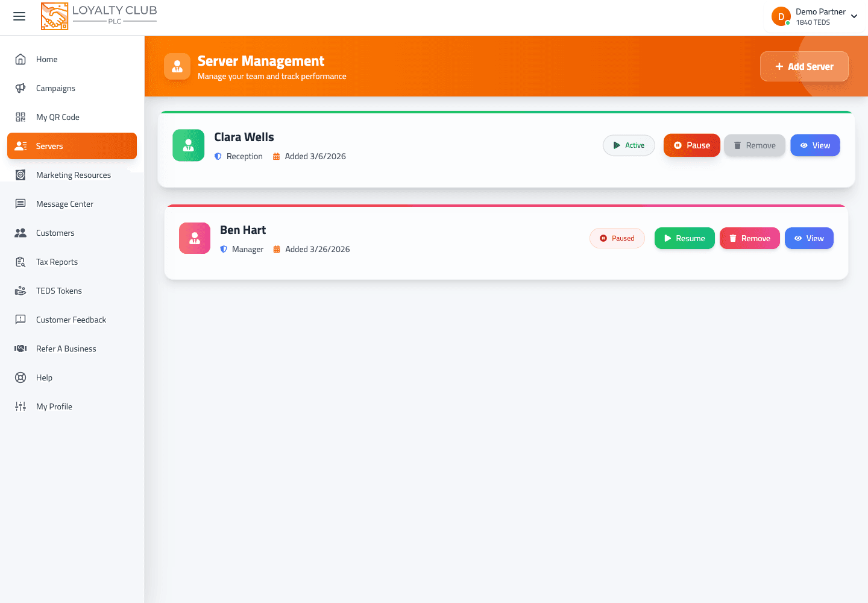Screen dimensions: 868x603
Task: Click 'Manage your team and track performance'
Action: [272, 77]
